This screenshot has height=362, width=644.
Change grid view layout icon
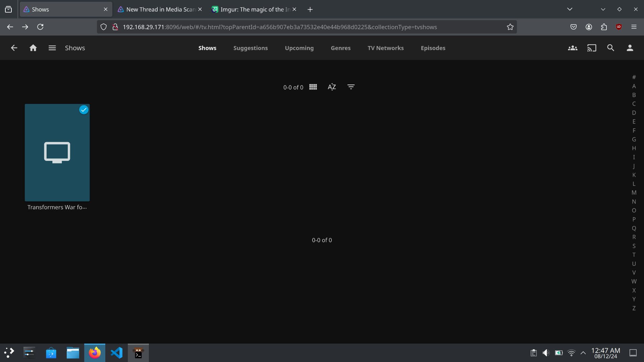click(x=313, y=87)
